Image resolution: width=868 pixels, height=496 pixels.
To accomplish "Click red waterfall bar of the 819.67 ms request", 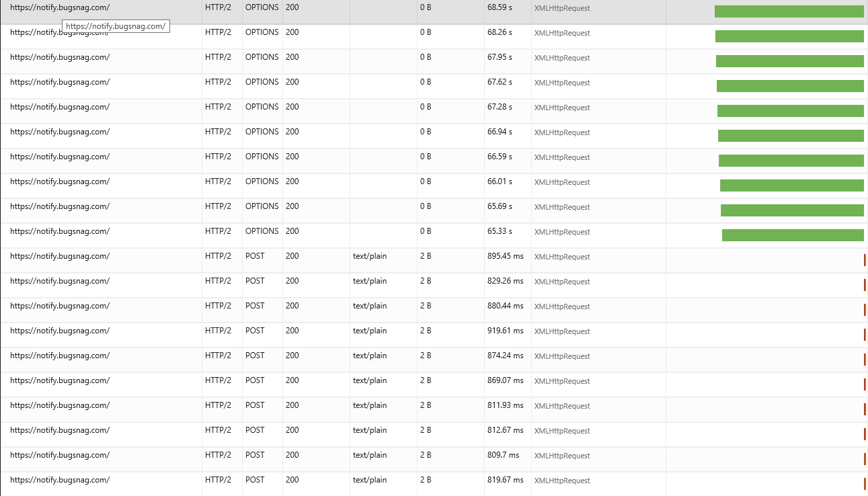I will [864, 483].
